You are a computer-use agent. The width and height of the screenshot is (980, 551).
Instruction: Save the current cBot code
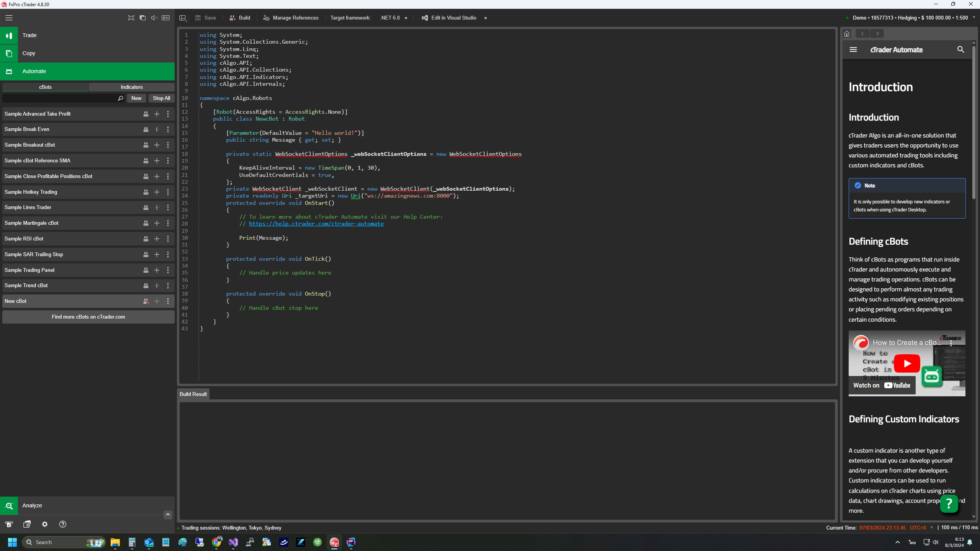pyautogui.click(x=206, y=18)
